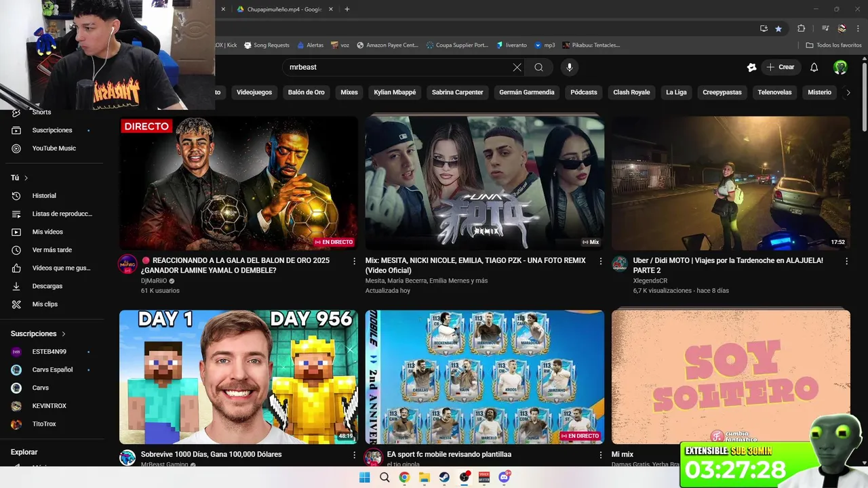Open YouTube Music in sidebar
This screenshot has height=488, width=868.
[54, 148]
